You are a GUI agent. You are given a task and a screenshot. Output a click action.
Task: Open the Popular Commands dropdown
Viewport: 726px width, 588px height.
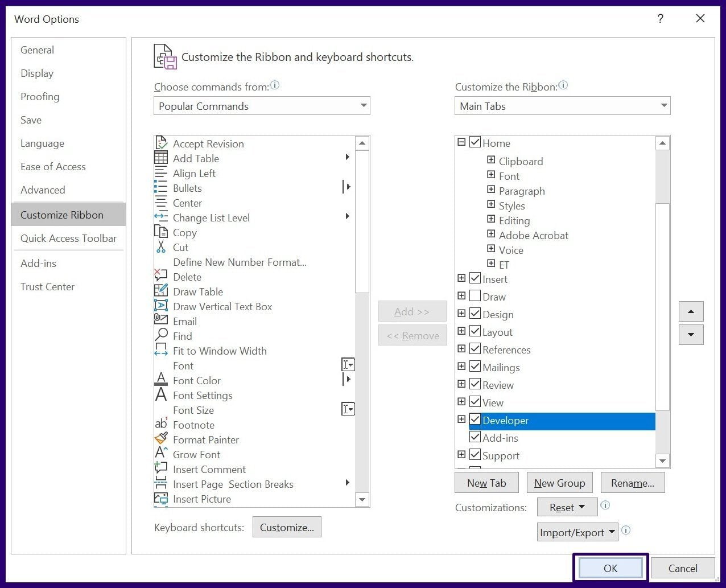pyautogui.click(x=364, y=106)
